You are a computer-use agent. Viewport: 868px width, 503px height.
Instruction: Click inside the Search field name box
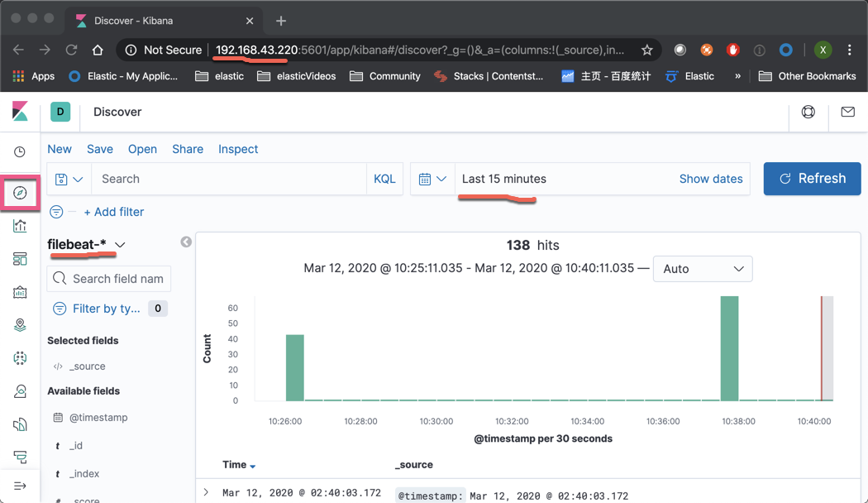[x=116, y=278]
